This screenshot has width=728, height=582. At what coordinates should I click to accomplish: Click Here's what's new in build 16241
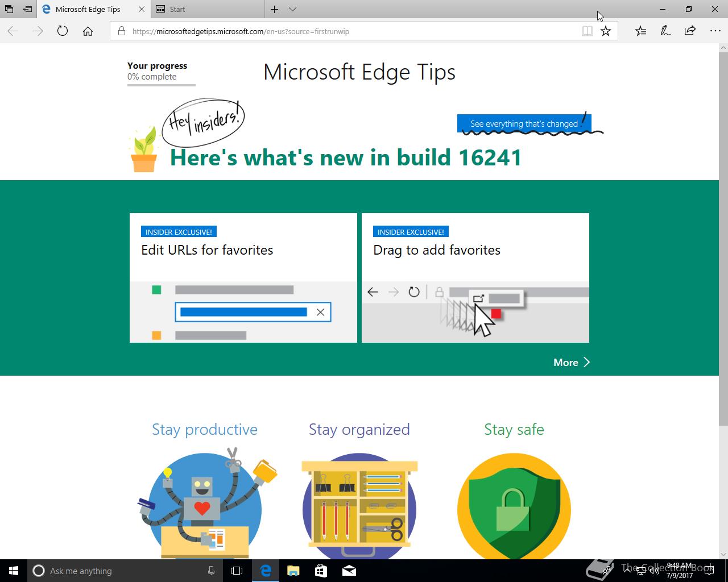point(346,157)
